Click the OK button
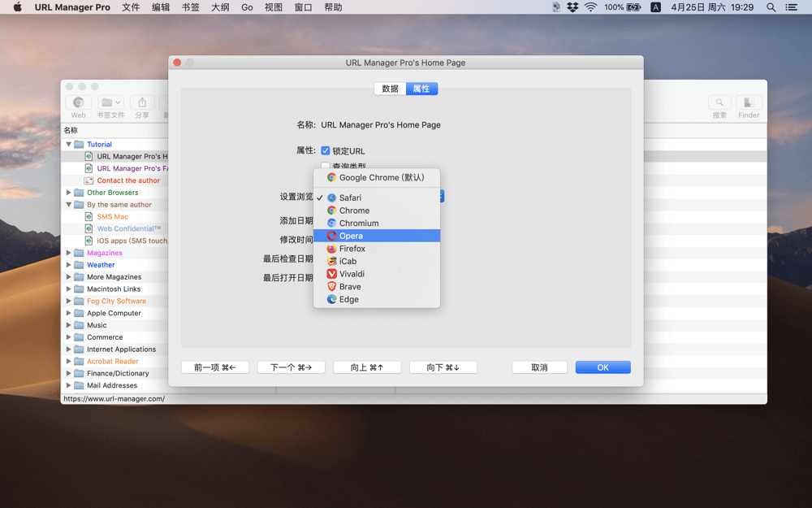This screenshot has height=508, width=812. coord(603,367)
